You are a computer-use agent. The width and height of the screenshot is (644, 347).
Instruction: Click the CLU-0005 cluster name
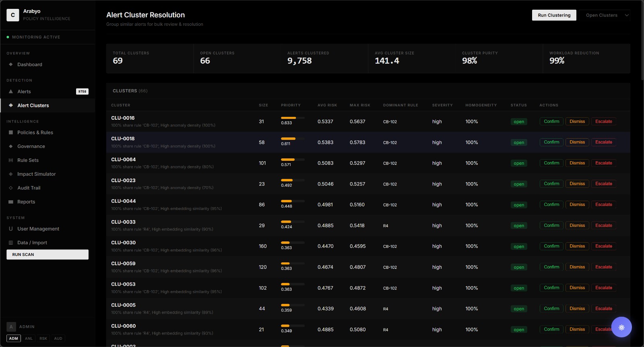(x=123, y=305)
